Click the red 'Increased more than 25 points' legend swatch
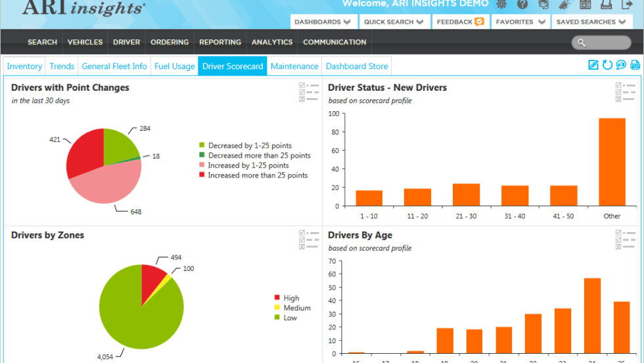The image size is (644, 363). (202, 176)
